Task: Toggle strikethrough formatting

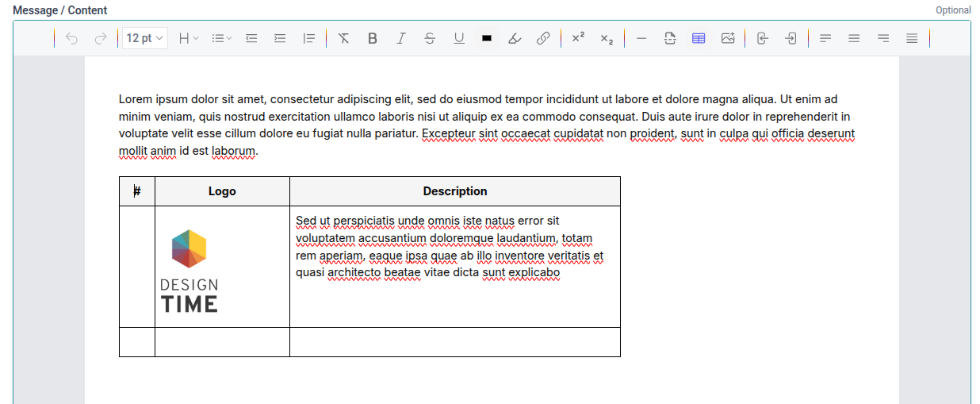Action: (x=430, y=38)
